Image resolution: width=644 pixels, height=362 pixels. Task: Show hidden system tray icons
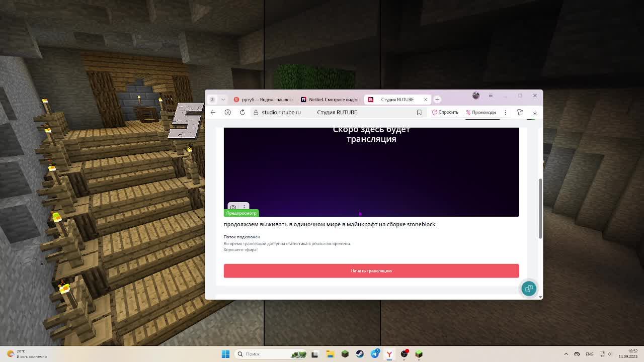[x=566, y=354]
